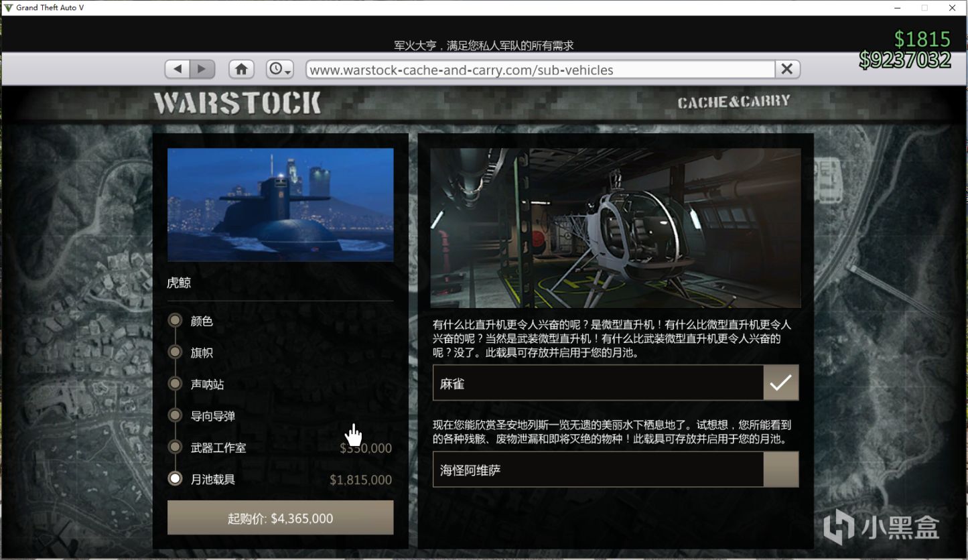This screenshot has width=968, height=560.
Task: Go back using the browser back arrow
Action: click(178, 69)
